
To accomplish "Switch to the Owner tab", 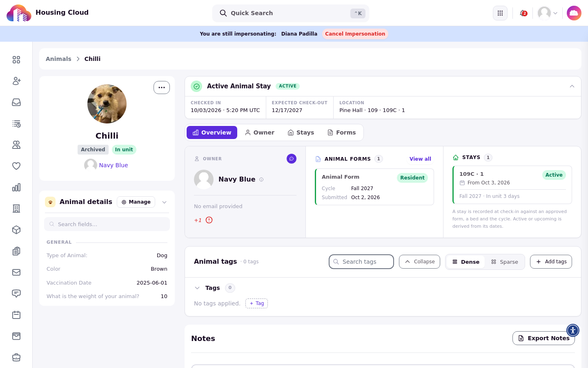I will 260,132.
